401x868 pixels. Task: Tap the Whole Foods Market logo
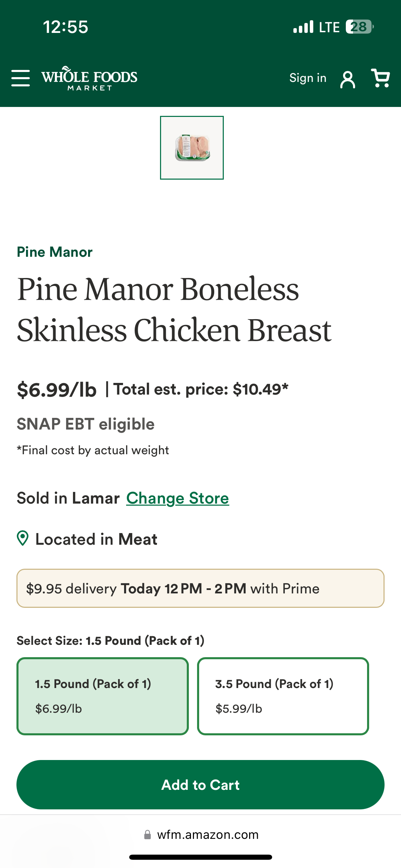tap(89, 78)
